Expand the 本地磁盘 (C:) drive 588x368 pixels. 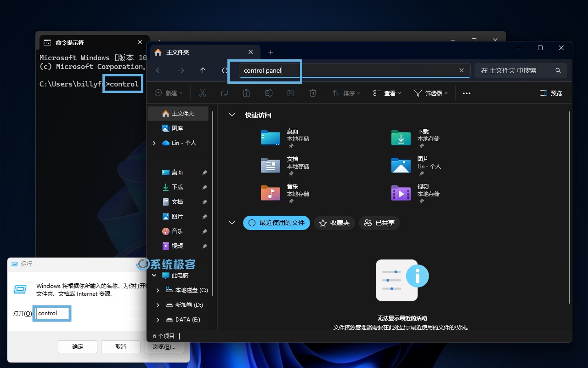[x=157, y=290]
